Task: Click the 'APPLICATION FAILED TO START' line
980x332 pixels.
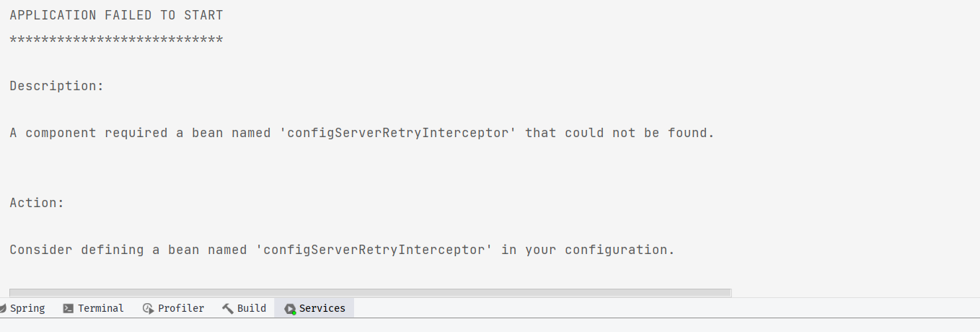Action: pyautogui.click(x=117, y=15)
